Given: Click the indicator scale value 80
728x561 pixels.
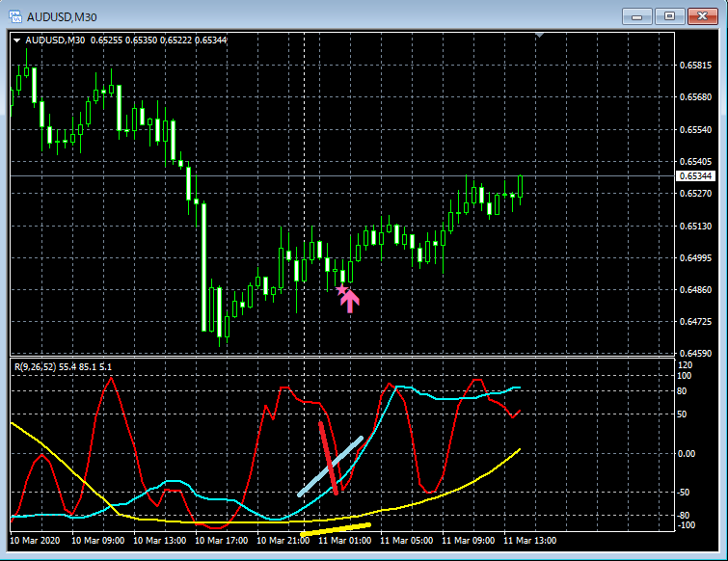Looking at the screenshot, I should pos(682,391).
